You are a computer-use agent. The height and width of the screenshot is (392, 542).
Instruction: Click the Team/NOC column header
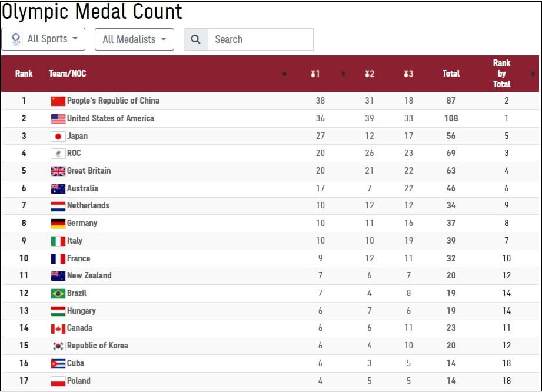point(68,74)
